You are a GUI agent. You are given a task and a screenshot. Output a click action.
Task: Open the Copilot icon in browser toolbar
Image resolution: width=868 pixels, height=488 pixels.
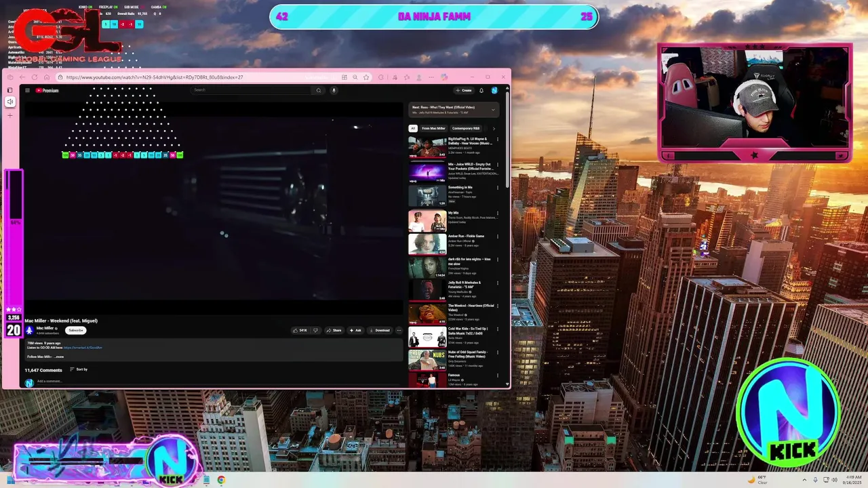point(444,77)
